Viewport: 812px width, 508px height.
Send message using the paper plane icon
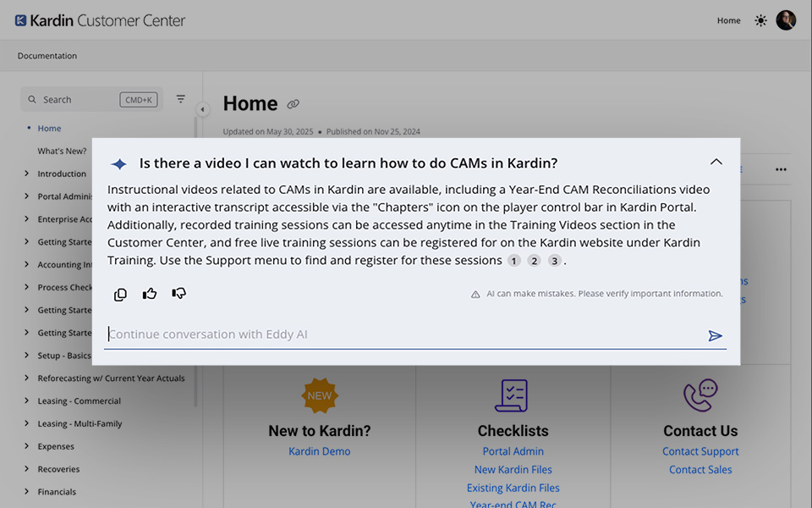click(716, 335)
